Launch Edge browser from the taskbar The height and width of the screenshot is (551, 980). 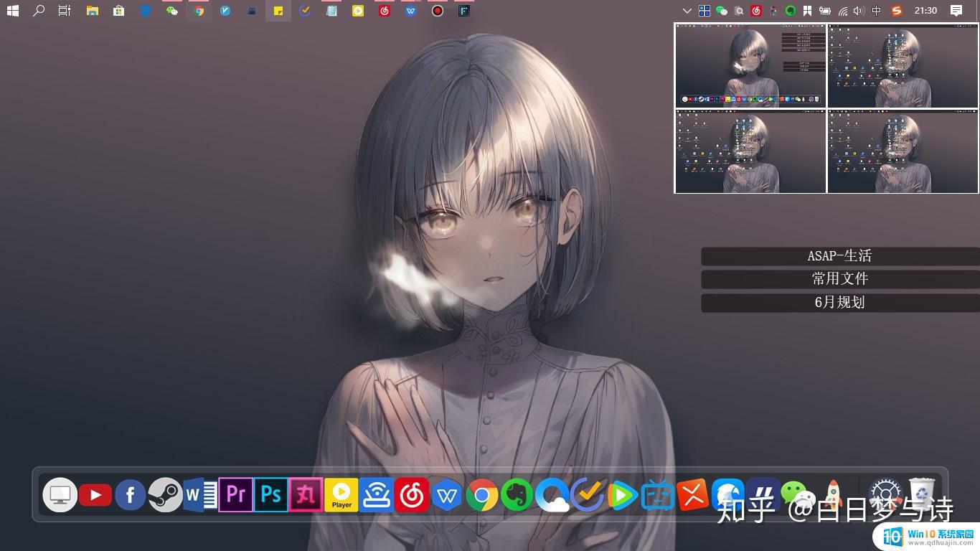[x=146, y=11]
